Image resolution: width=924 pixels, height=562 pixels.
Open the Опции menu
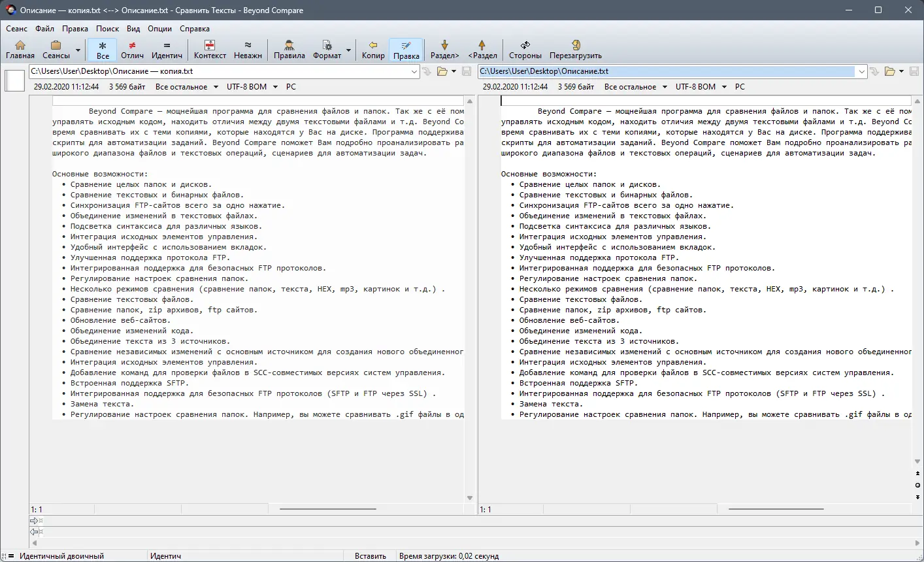click(160, 29)
